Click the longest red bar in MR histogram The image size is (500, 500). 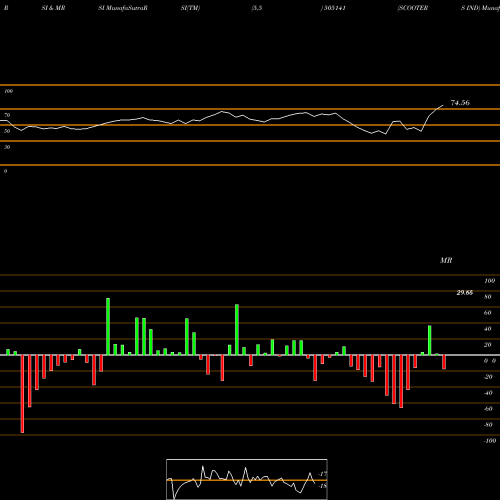pos(22,394)
